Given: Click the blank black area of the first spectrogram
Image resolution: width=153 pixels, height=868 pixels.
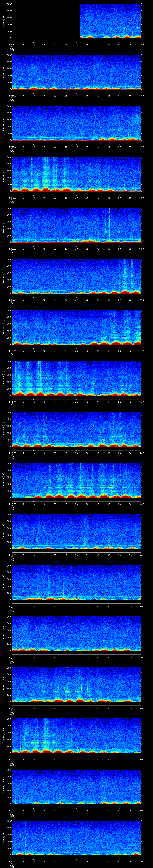Looking at the screenshot, I should click(45, 21).
